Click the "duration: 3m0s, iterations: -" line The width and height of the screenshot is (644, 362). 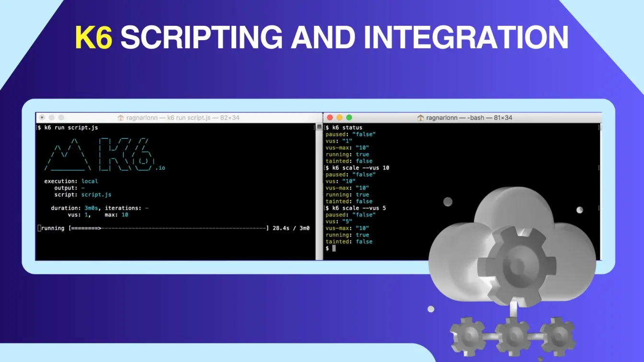tap(100, 208)
